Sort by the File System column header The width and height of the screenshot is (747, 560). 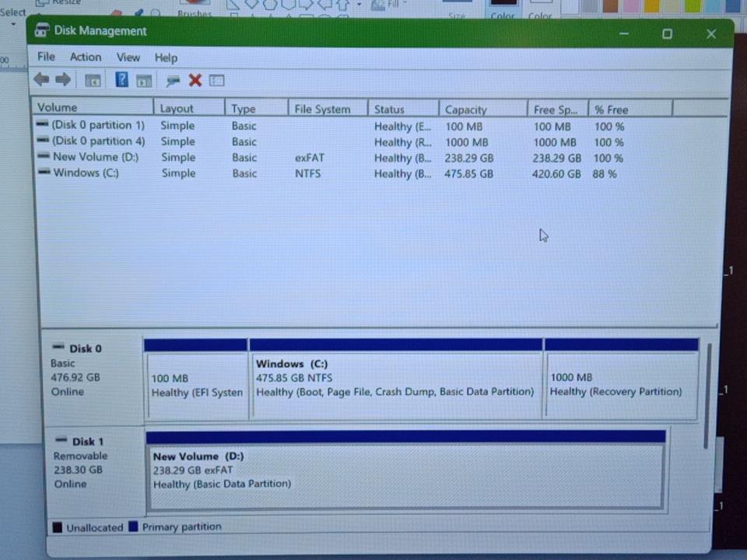click(x=328, y=109)
